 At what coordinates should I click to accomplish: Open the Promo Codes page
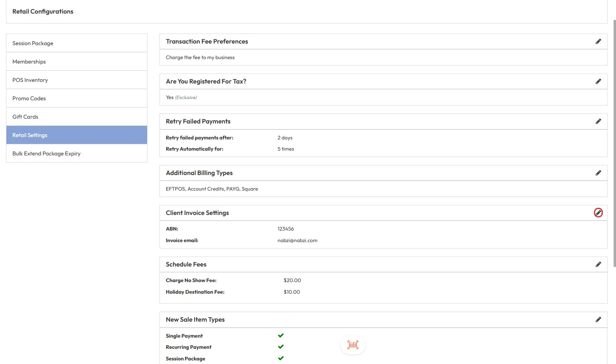tap(29, 98)
